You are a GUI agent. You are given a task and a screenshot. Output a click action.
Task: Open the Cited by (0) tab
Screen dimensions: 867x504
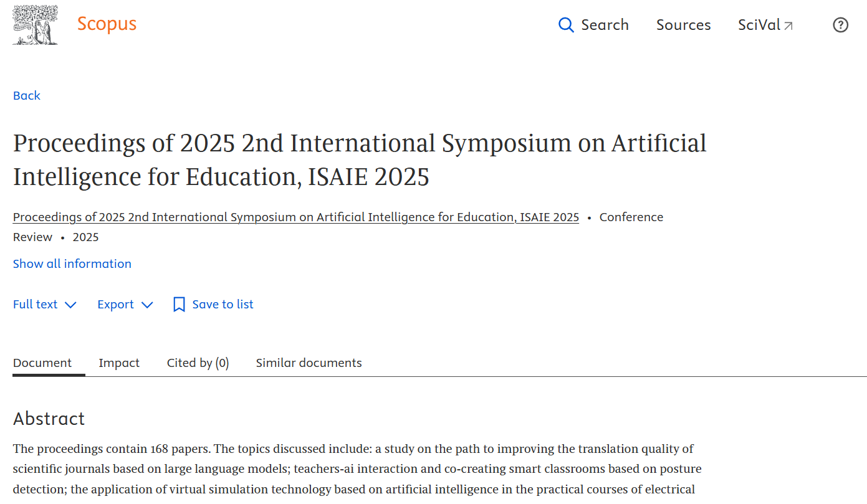tap(198, 363)
